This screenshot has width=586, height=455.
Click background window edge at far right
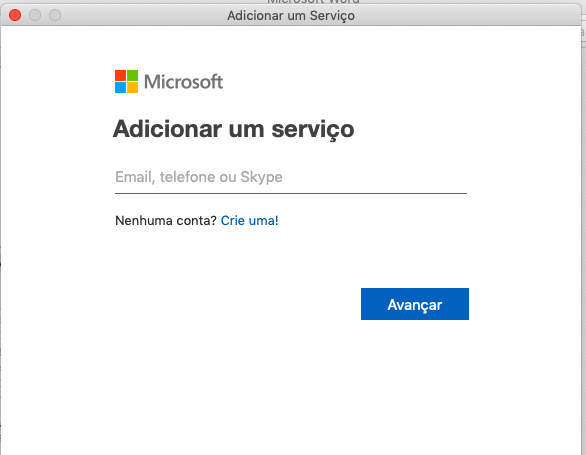click(584, 224)
